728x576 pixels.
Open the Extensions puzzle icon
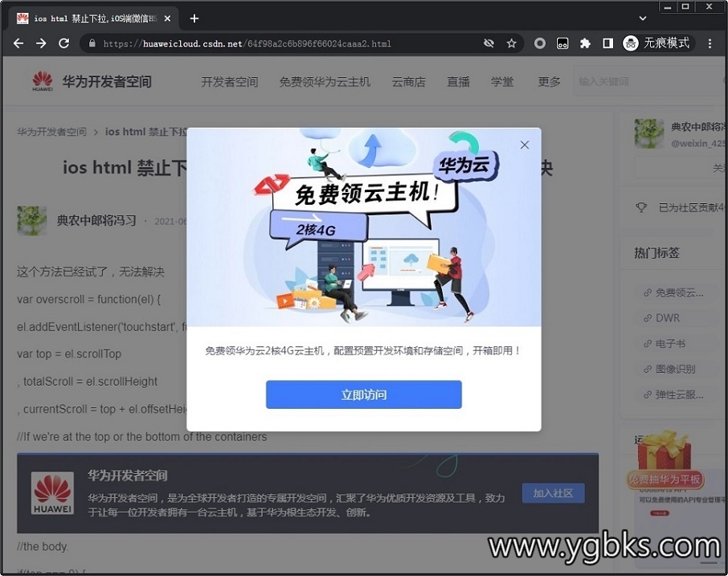click(585, 43)
